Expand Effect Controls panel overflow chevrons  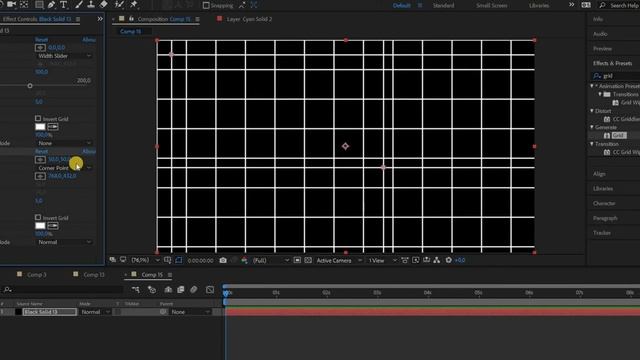click(x=100, y=19)
